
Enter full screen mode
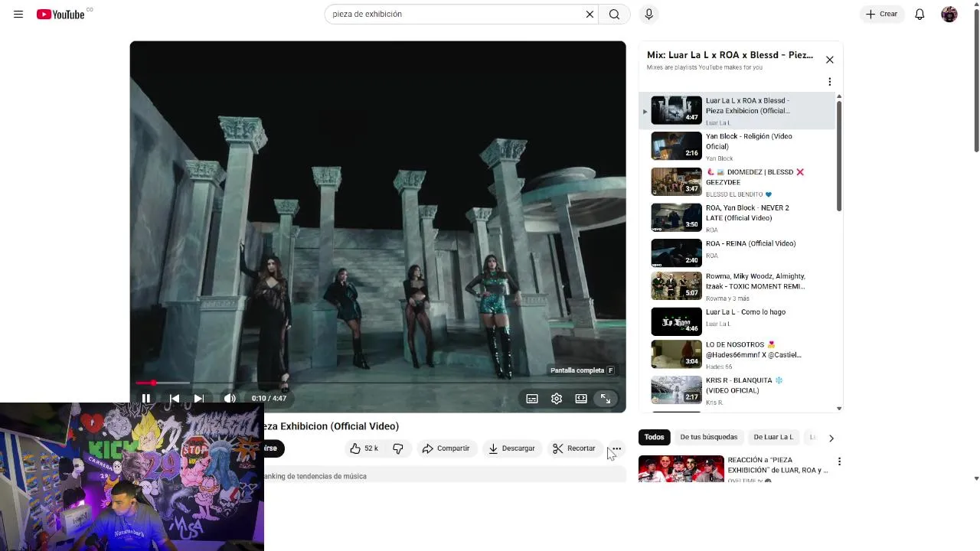(x=606, y=399)
